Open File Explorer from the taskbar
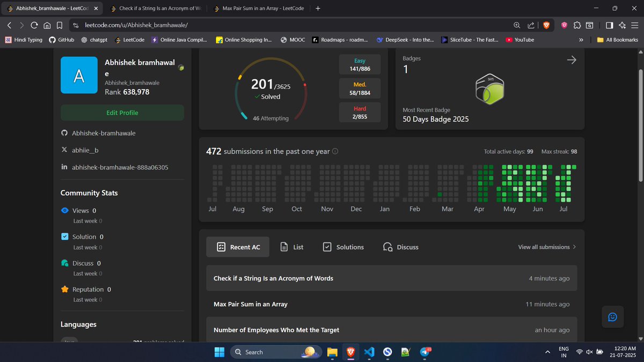 332,352
